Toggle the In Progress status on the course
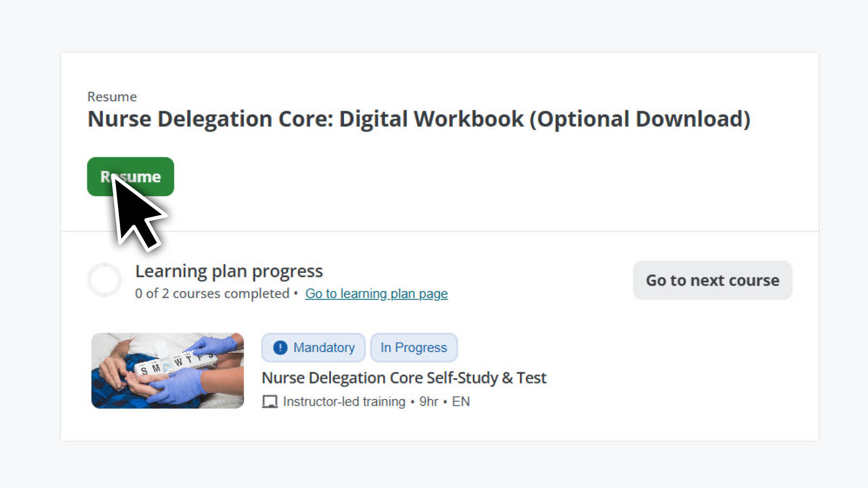868x488 pixels. coord(414,347)
